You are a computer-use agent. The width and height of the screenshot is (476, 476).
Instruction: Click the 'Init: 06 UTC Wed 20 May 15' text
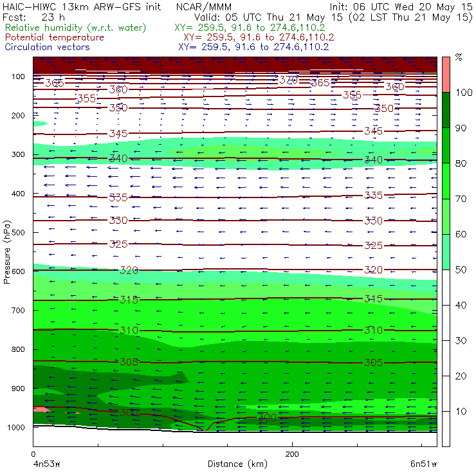pos(401,7)
